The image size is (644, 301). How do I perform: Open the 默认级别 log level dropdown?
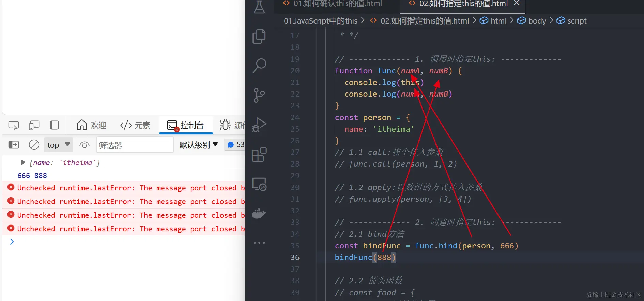(199, 145)
